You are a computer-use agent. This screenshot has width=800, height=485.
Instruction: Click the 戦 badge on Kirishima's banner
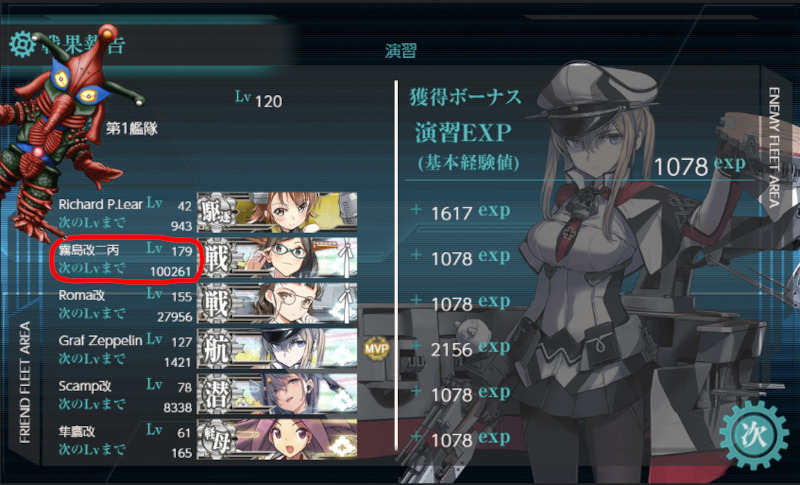pyautogui.click(x=216, y=258)
